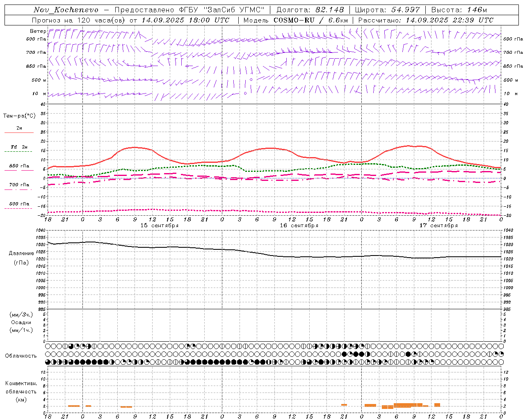Viewport: 525px width, 420px height.
Task: Click the 500 гПа wind level label at left
Action: 36,39
